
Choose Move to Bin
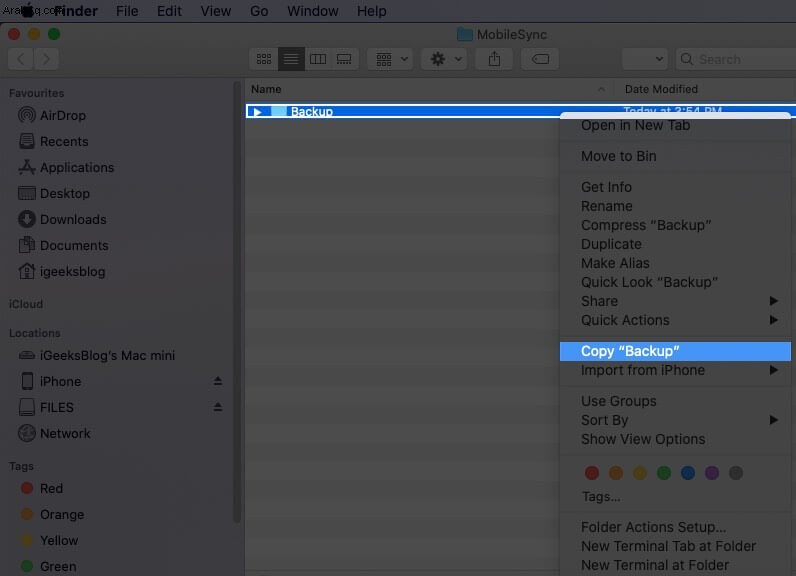click(675, 156)
